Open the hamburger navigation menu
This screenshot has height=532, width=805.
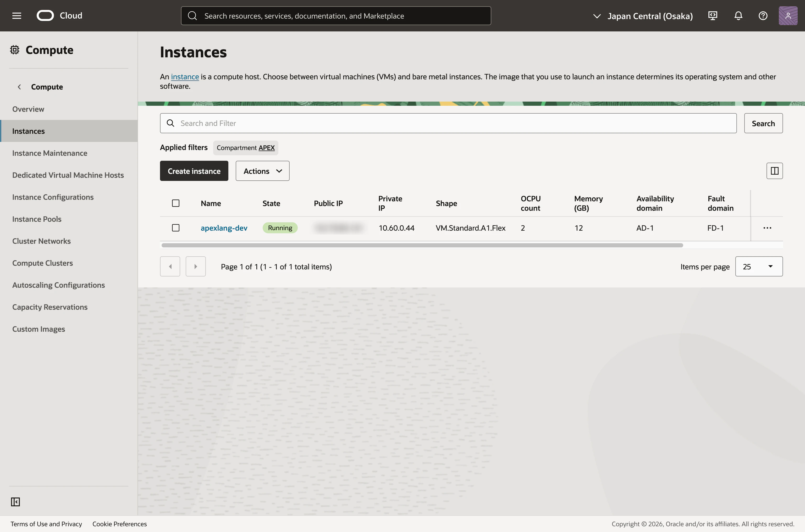click(x=17, y=16)
